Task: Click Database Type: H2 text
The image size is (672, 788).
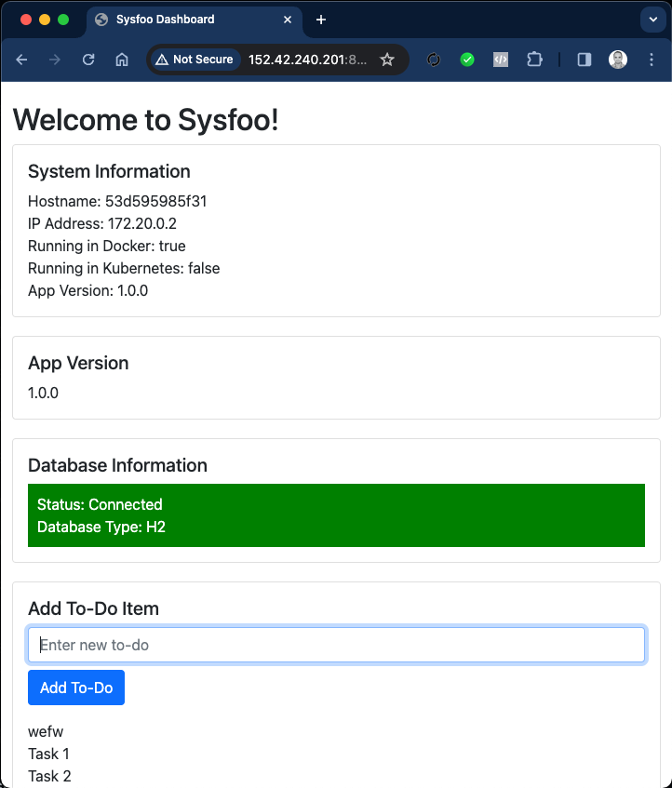Action: (101, 527)
